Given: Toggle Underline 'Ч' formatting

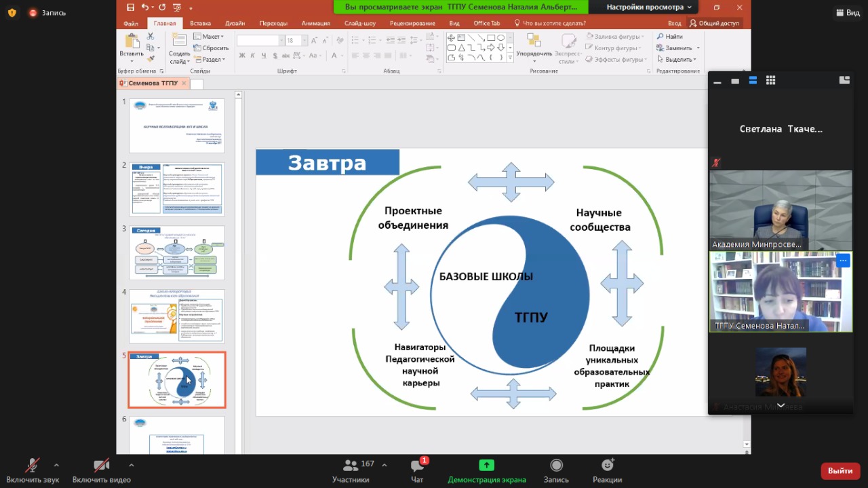Looking at the screenshot, I should tap(263, 56).
